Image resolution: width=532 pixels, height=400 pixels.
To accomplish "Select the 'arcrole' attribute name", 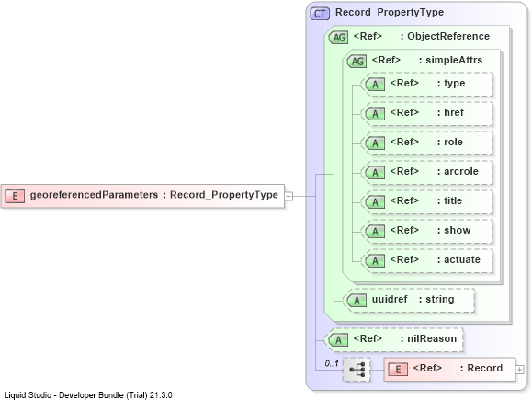I will pyautogui.click(x=461, y=171).
